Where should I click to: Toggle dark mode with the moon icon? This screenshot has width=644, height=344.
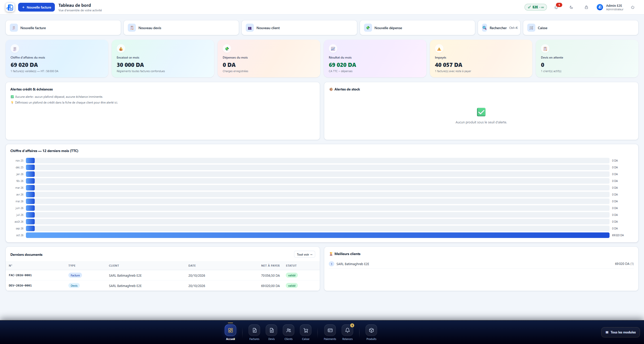(571, 7)
